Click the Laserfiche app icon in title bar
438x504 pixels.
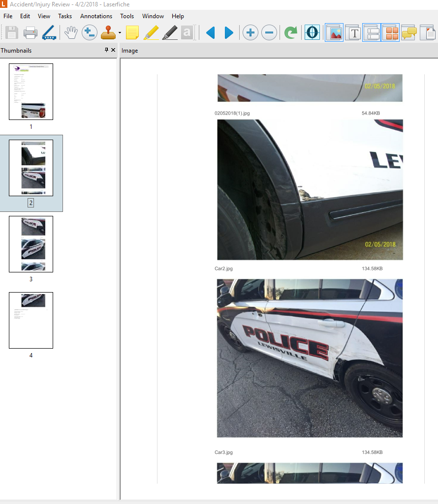[x=3, y=4]
